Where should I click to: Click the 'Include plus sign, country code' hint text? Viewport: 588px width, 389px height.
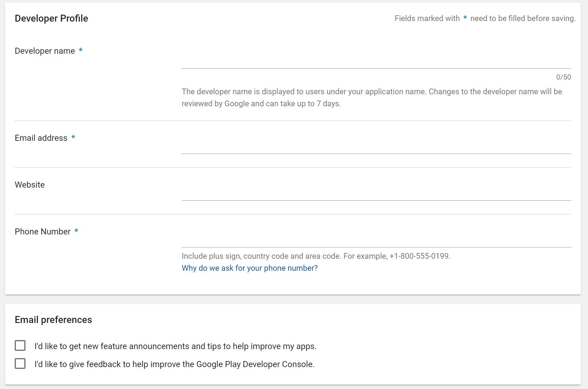(316, 256)
